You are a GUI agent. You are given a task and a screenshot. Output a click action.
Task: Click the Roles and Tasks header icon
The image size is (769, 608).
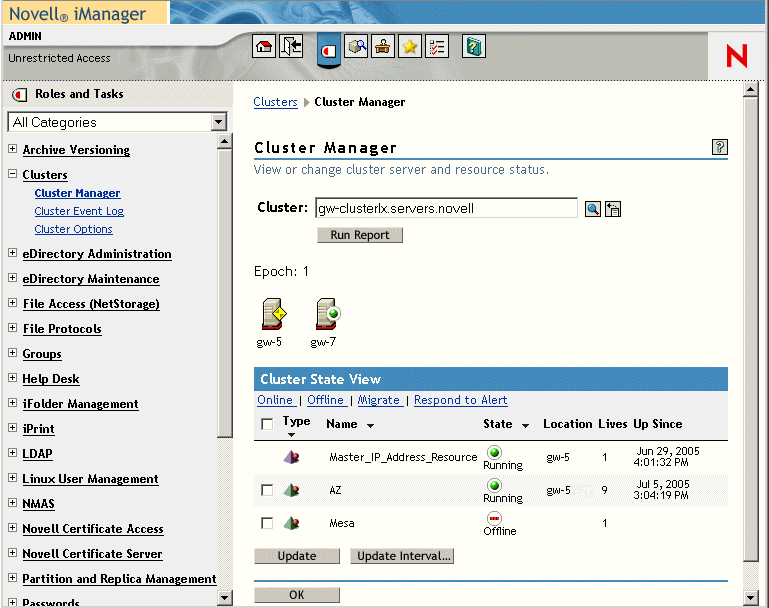click(19, 94)
